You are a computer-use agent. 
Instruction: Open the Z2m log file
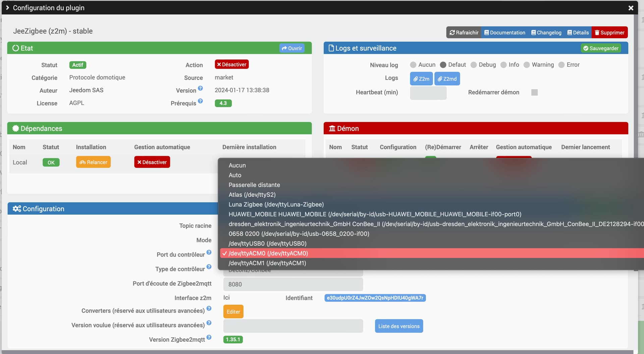(421, 79)
